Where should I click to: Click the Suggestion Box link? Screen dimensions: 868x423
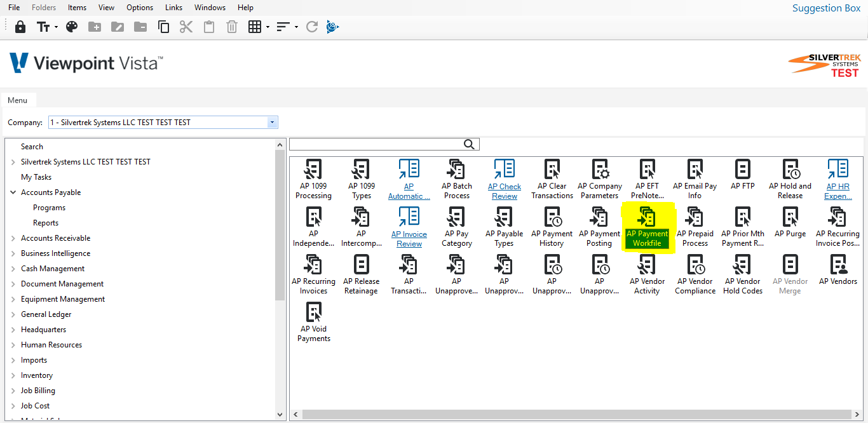pyautogui.click(x=826, y=8)
